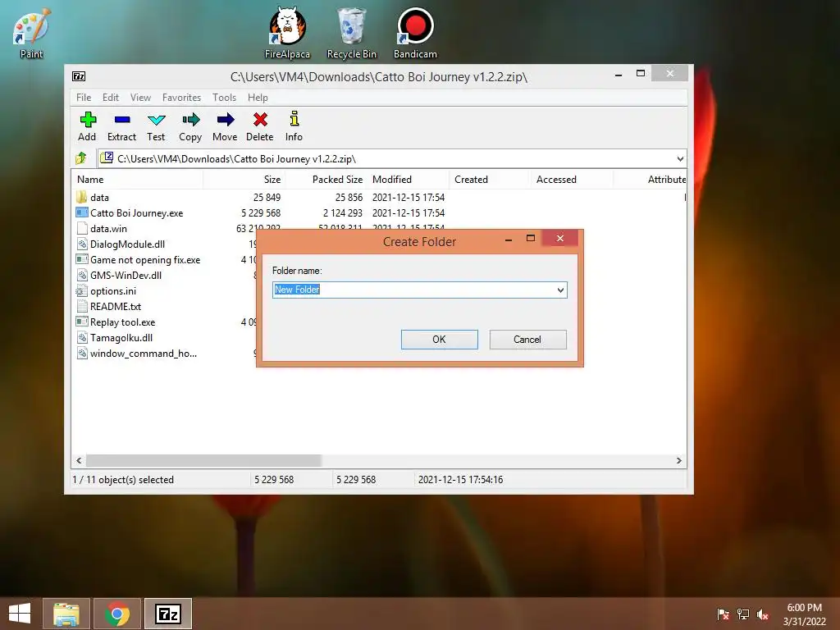Click the network tray icon
Screen dimensions: 840x630
(743, 614)
